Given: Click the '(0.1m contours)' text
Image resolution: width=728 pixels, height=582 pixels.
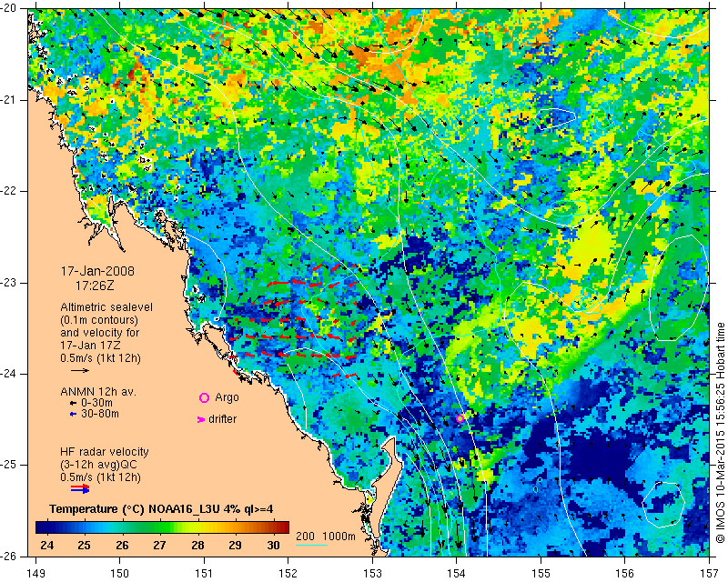Looking at the screenshot, I should (x=99, y=320).
